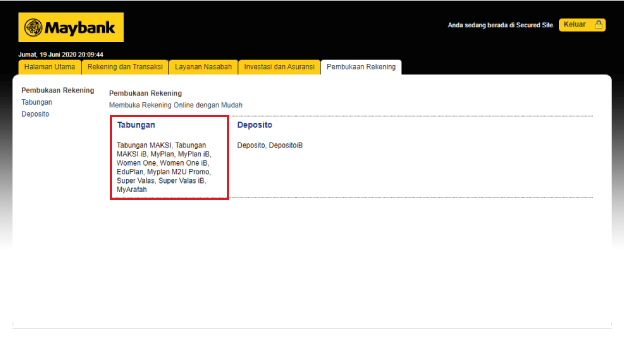The width and height of the screenshot is (624, 361).
Task: Go to Investasi dan Asuransi tab
Action: (x=279, y=67)
